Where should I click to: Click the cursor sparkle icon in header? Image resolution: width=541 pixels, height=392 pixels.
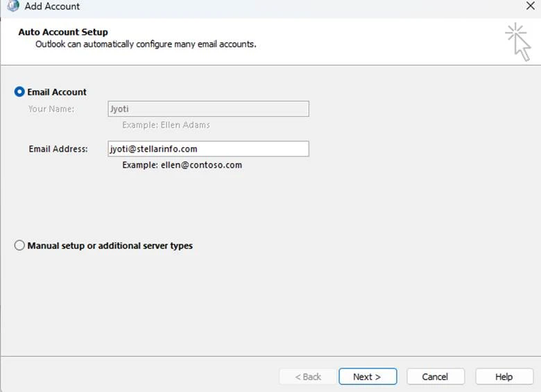pyautogui.click(x=517, y=41)
